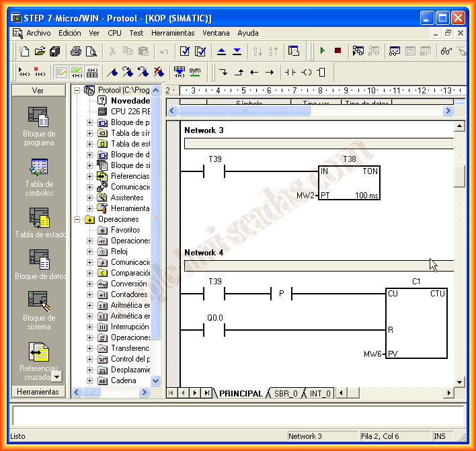Collapse the Operaciones root tree node
476x451 pixels.
pos(77,219)
